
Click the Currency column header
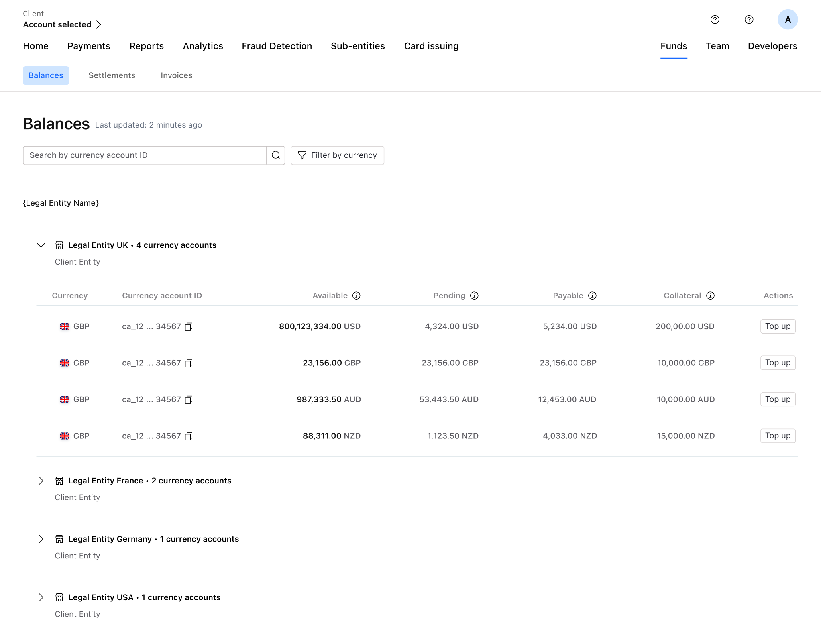coord(70,296)
